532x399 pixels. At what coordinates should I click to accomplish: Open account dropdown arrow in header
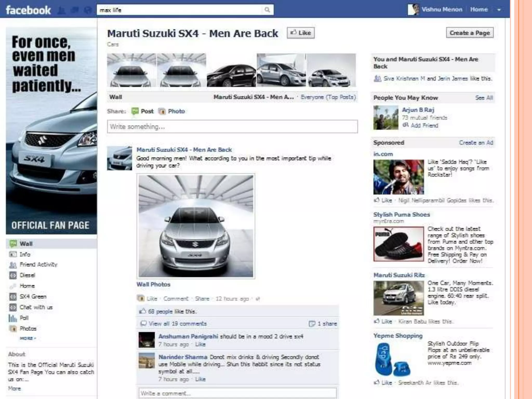(x=499, y=10)
